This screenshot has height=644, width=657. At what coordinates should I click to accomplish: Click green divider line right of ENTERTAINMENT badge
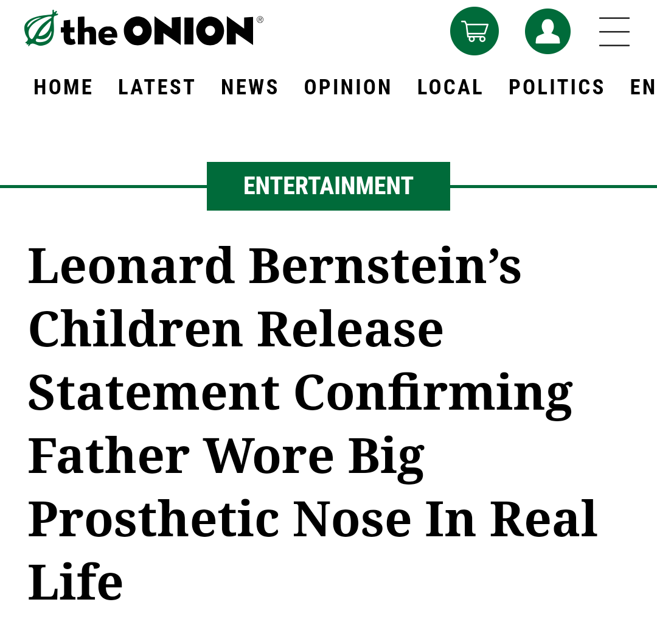554,186
